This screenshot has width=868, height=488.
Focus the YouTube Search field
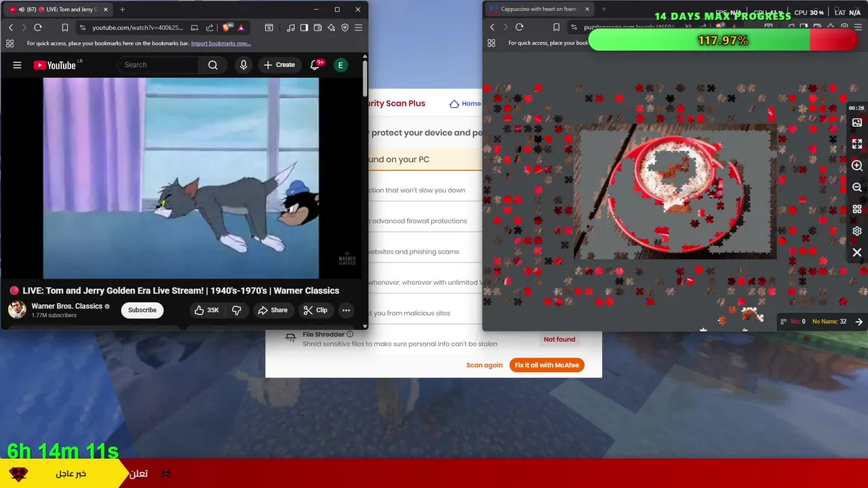(158, 65)
